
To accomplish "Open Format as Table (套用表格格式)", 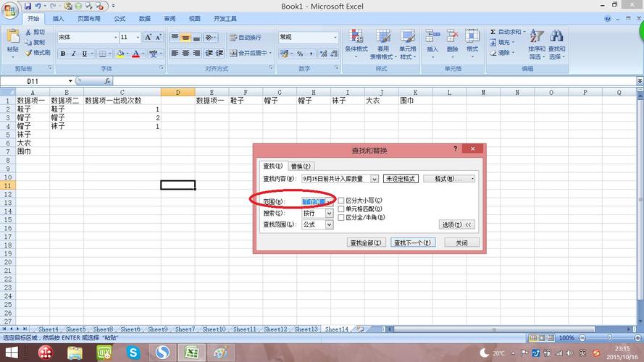I will tap(382, 44).
